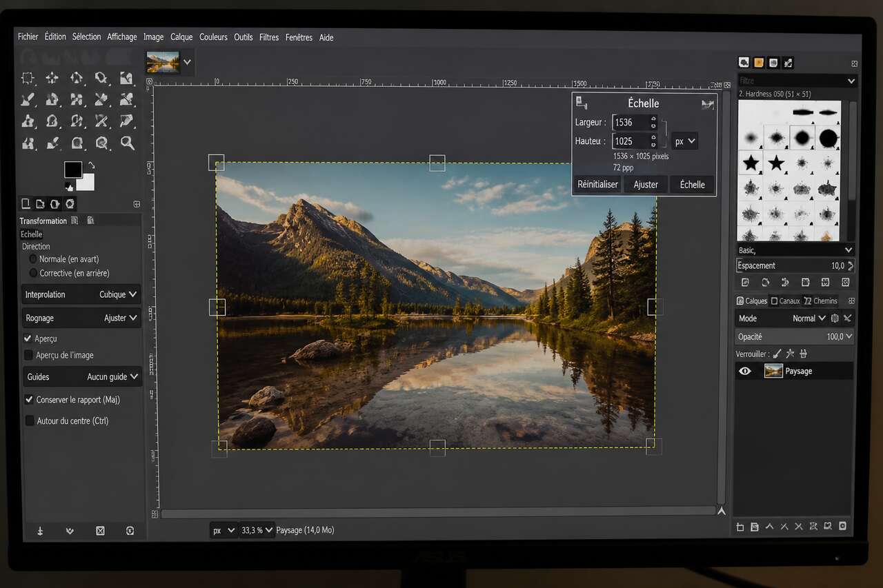The image size is (883, 588).
Task: Select the plain magnifying glass Zoom tool
Action: 127,143
